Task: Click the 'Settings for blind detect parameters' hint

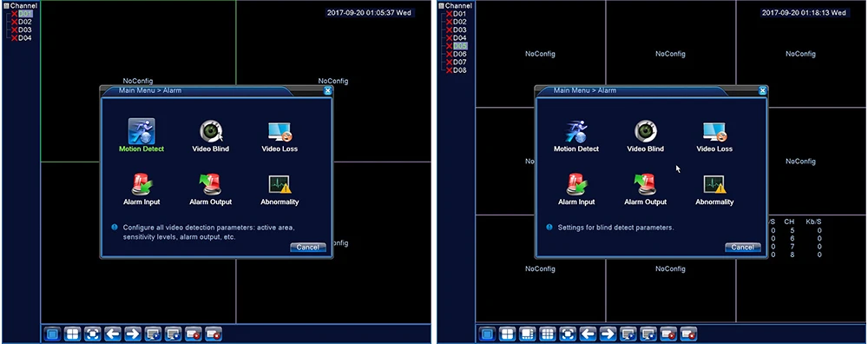Action: (615, 228)
